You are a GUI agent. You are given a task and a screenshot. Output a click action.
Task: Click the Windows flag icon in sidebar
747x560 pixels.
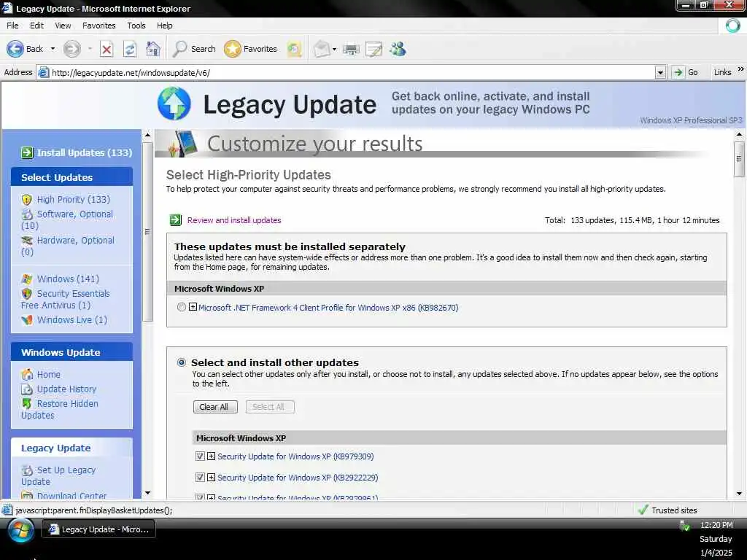pos(27,279)
